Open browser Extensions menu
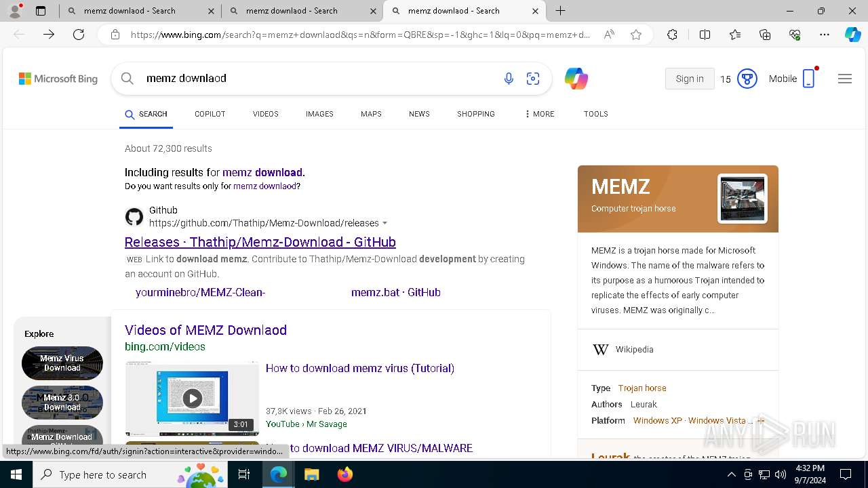The image size is (868, 488). (672, 35)
